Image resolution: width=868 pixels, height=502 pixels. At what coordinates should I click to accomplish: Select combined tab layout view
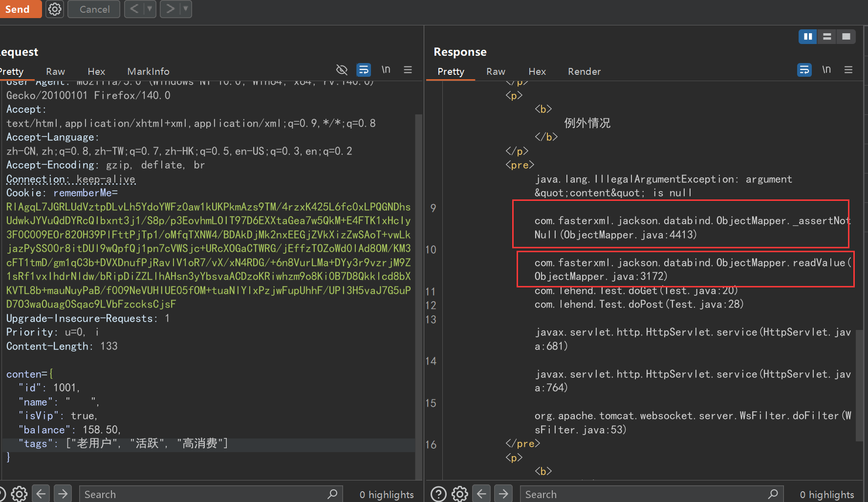[846, 37]
